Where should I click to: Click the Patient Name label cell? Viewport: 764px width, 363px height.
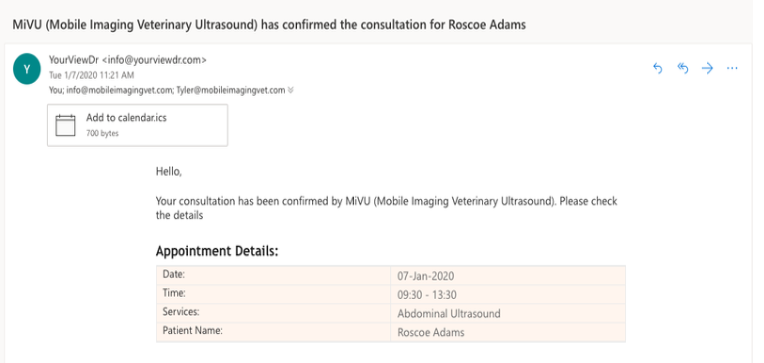pos(273,332)
